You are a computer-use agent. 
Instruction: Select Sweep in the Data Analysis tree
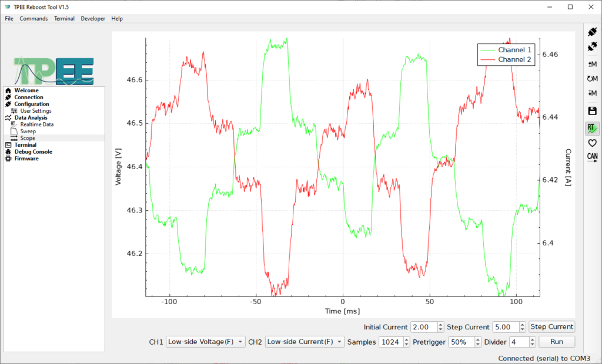(x=28, y=132)
